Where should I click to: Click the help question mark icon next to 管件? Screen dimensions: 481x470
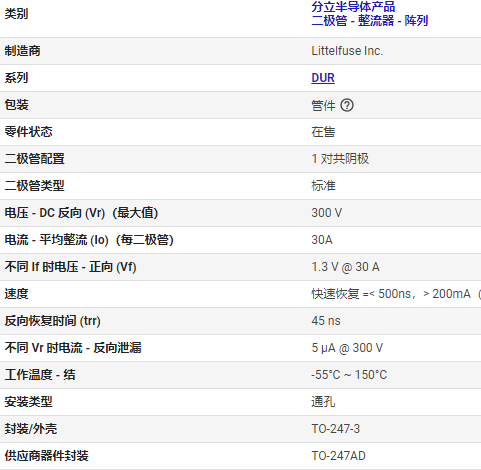pyautogui.click(x=347, y=105)
